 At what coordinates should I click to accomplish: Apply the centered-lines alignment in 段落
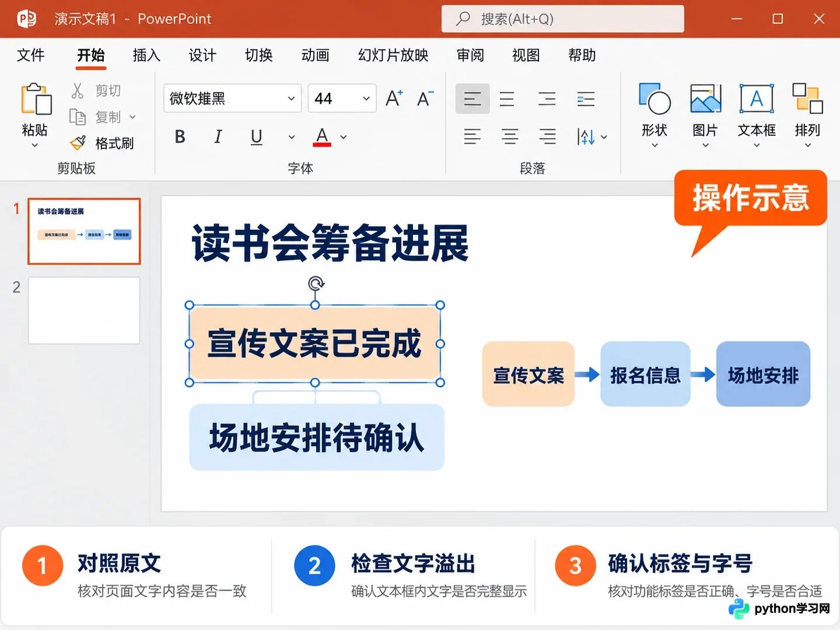pyautogui.click(x=510, y=137)
